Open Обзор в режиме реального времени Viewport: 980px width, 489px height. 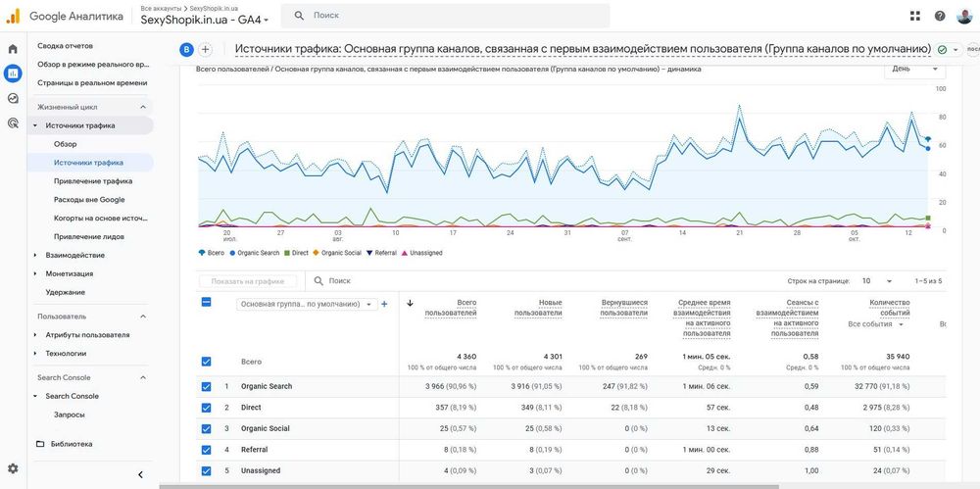click(93, 65)
